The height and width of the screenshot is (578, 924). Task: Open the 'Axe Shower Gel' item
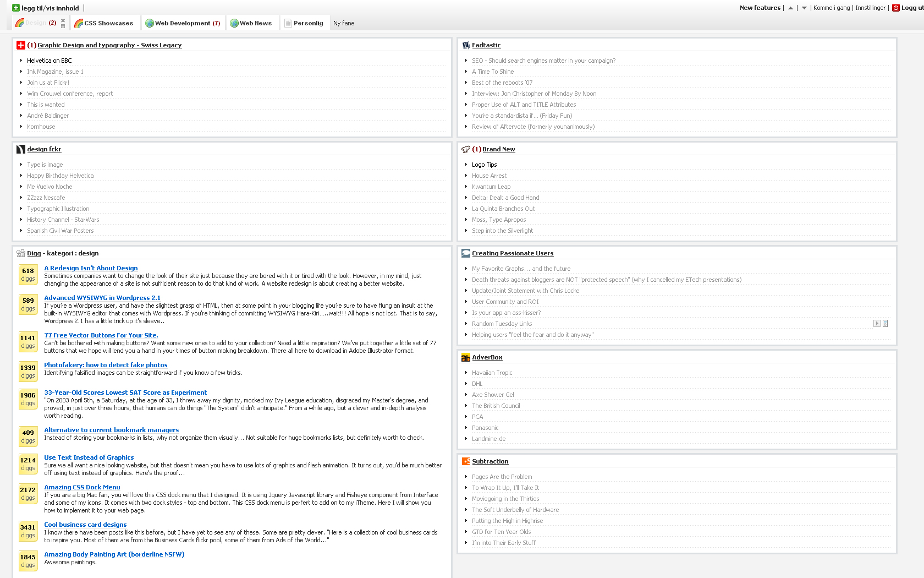pos(493,395)
